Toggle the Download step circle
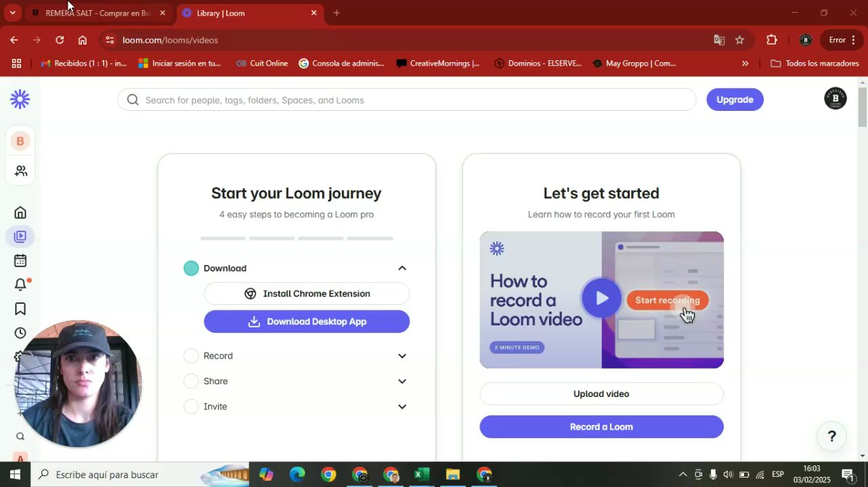 [x=191, y=268]
